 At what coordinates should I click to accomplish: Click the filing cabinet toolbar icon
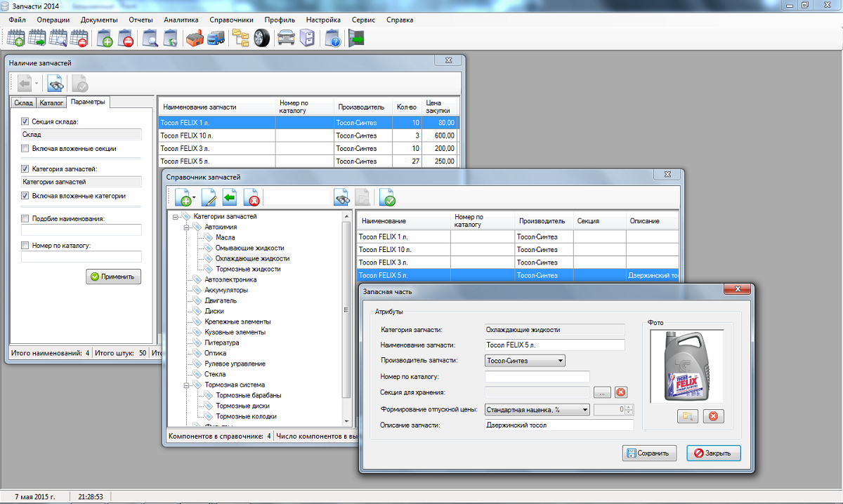307,38
